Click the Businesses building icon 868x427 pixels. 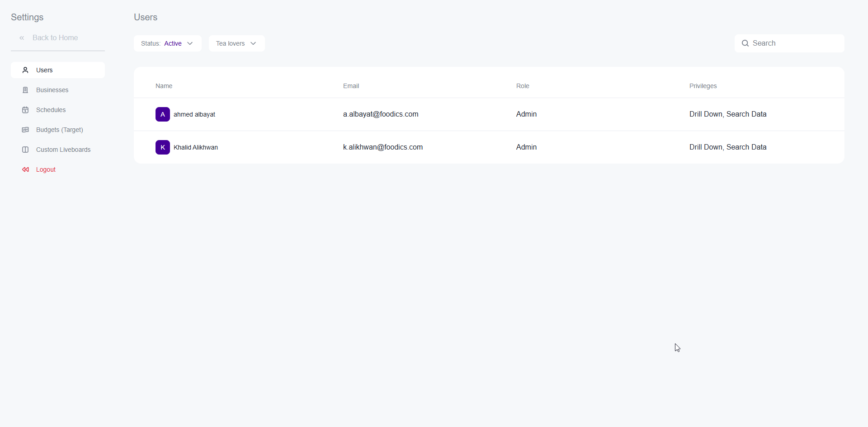[25, 90]
